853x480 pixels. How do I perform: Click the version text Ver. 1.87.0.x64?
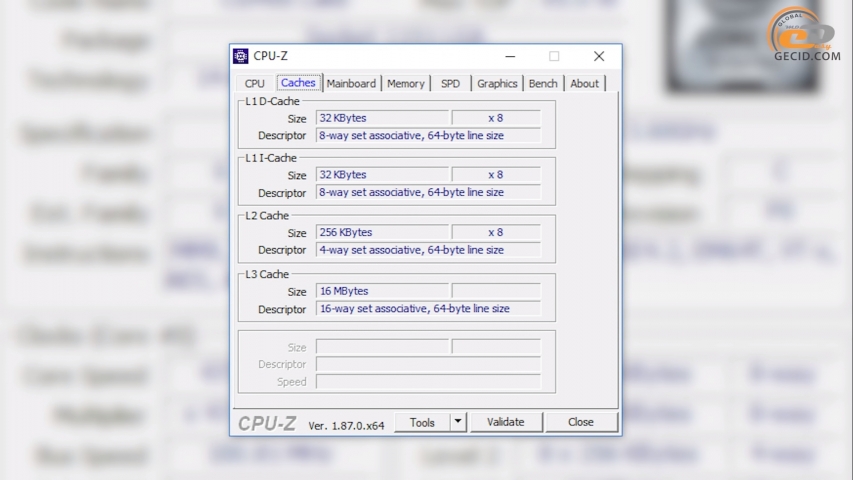click(347, 426)
